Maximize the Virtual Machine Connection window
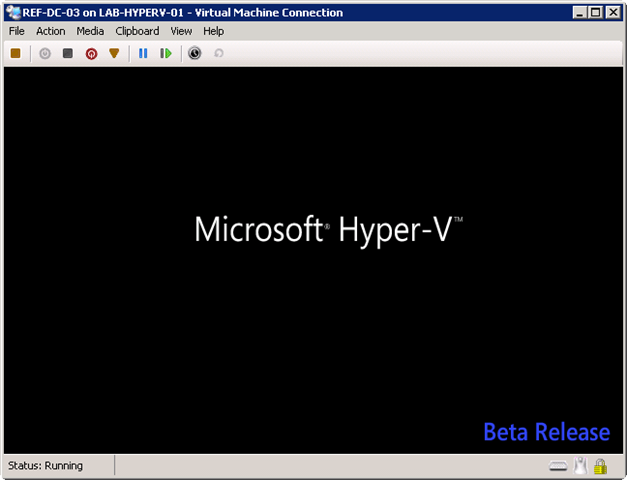627x480 pixels. tap(595, 13)
